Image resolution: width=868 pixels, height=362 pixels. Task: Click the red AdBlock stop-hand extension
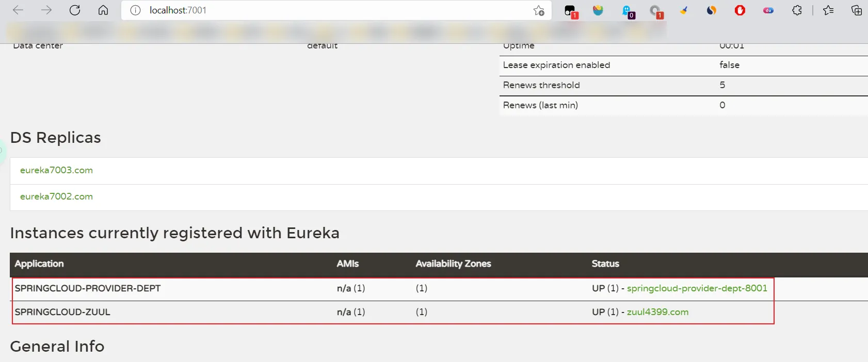coord(740,10)
